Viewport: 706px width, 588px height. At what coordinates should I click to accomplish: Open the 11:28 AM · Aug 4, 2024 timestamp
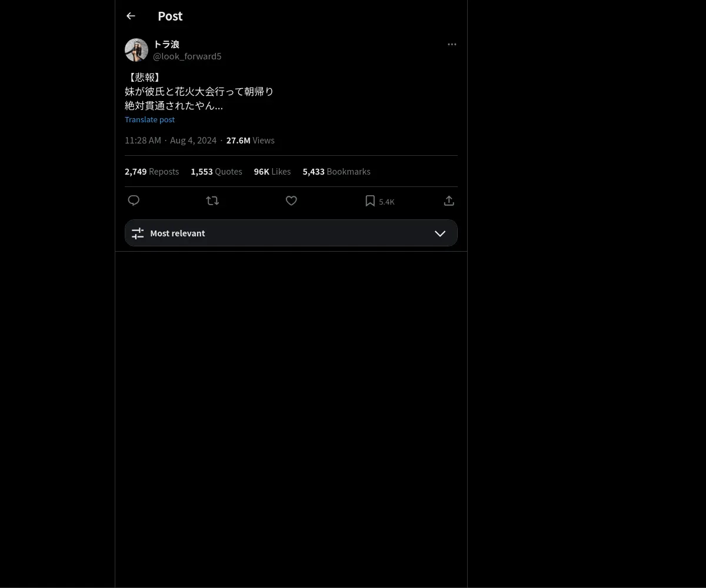(x=171, y=141)
